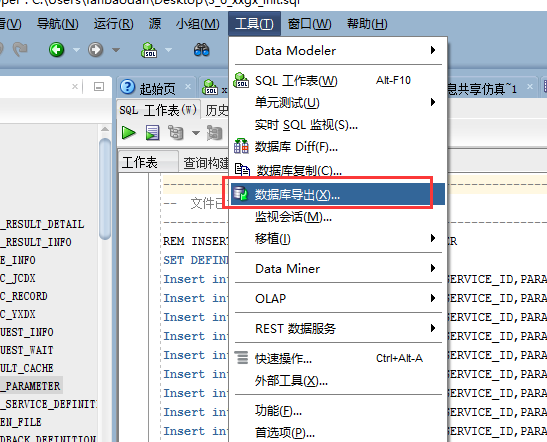The image size is (547, 442).
Task: Choose SQL 工作表(W) menu item
Action: click(338, 81)
